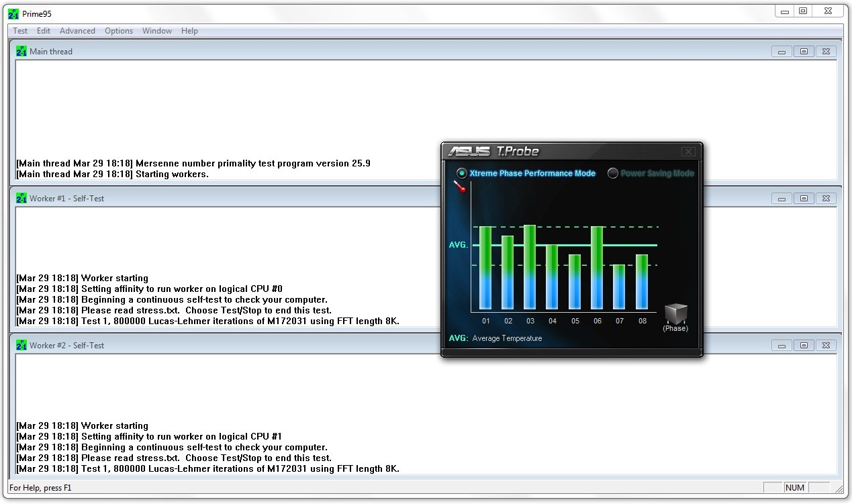Click the phase 02 bar in the chart
Screen dimensions: 852x504
coord(508,273)
